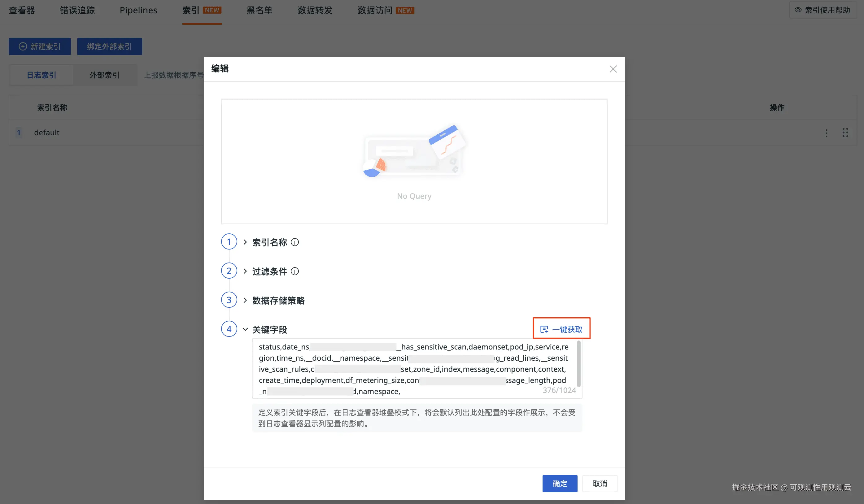Switch to the 黑名单 tab
864x504 pixels.
pos(259,10)
